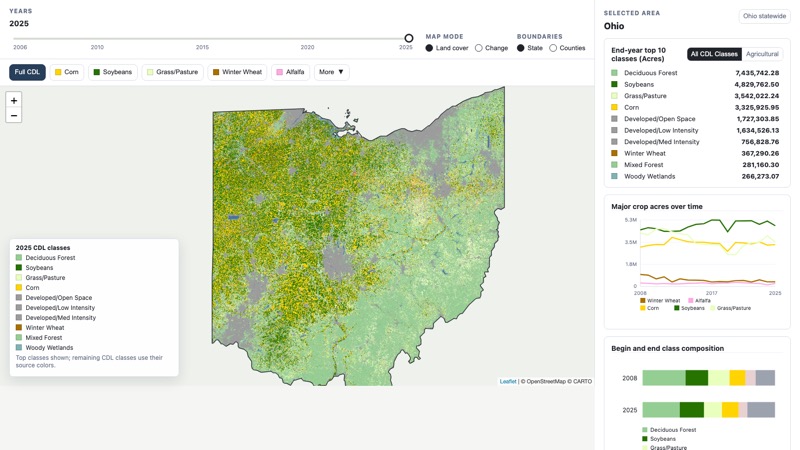The width and height of the screenshot is (800, 450).
Task: Click Developed/Med Intensity in map legend
Action: pos(61,318)
